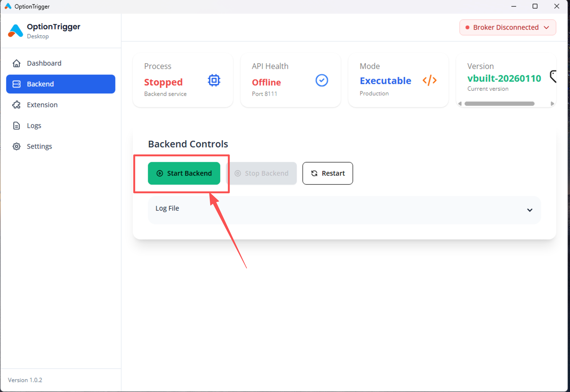The height and width of the screenshot is (392, 570).
Task: Select the Backend sidebar item
Action: tap(61, 84)
